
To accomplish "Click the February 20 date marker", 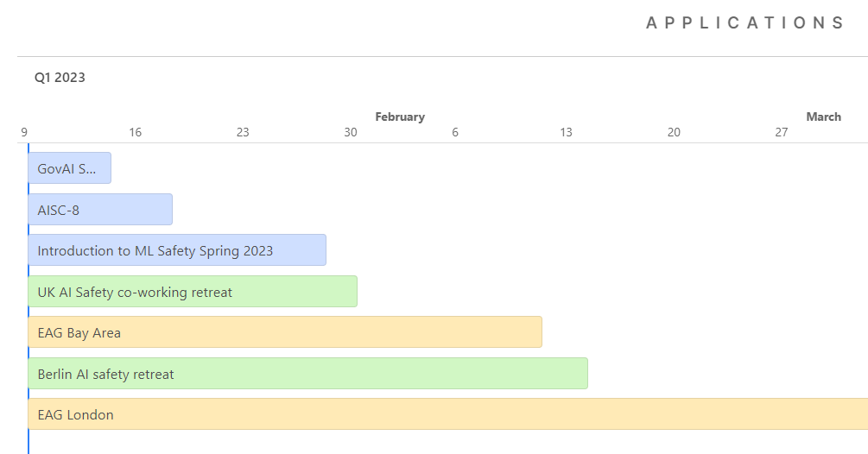I will (674, 132).
